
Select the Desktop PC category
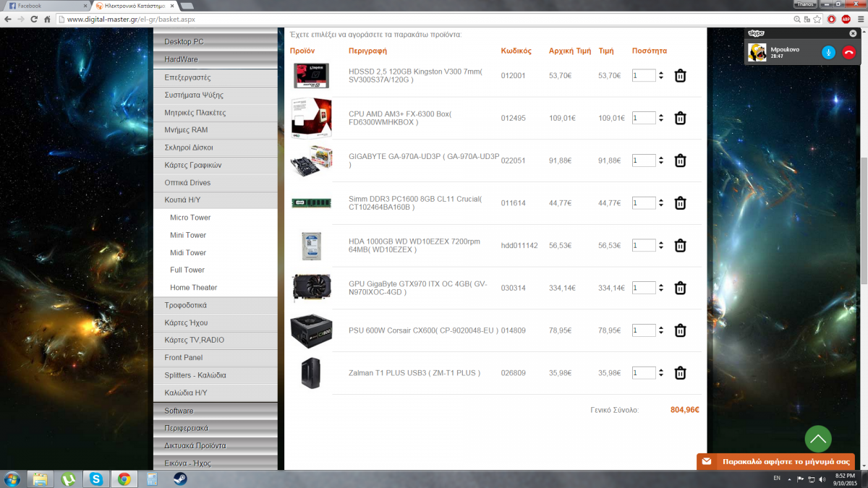[216, 42]
